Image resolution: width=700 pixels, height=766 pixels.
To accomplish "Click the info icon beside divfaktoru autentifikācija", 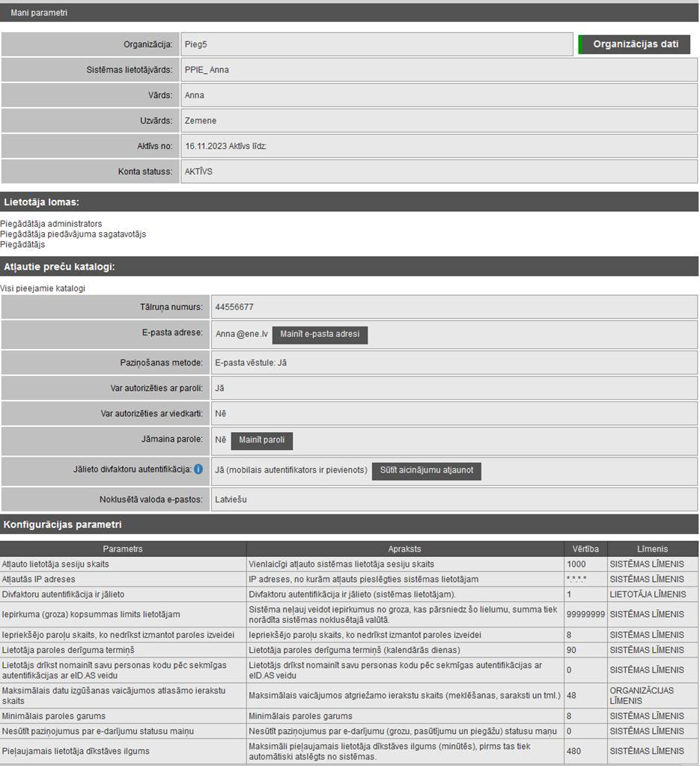I will (198, 469).
